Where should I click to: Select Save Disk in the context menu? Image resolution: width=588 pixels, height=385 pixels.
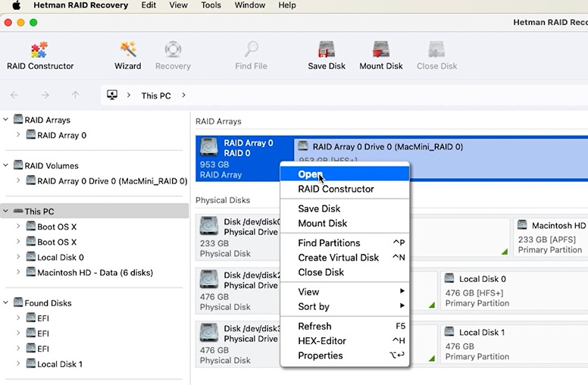[345, 208]
